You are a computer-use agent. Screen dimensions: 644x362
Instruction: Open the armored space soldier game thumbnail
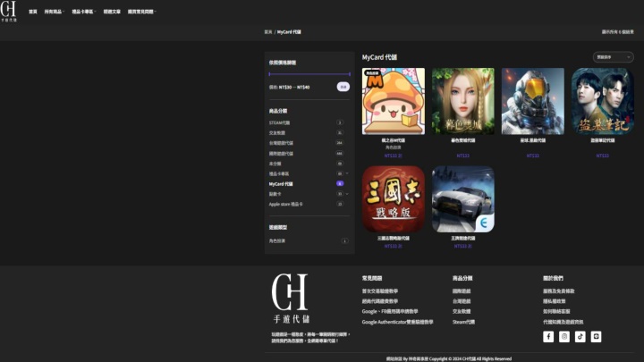click(533, 101)
